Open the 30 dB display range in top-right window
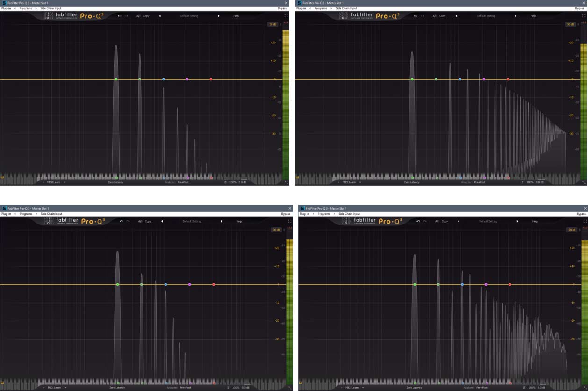Viewport: 588px width, 391px height. point(570,24)
